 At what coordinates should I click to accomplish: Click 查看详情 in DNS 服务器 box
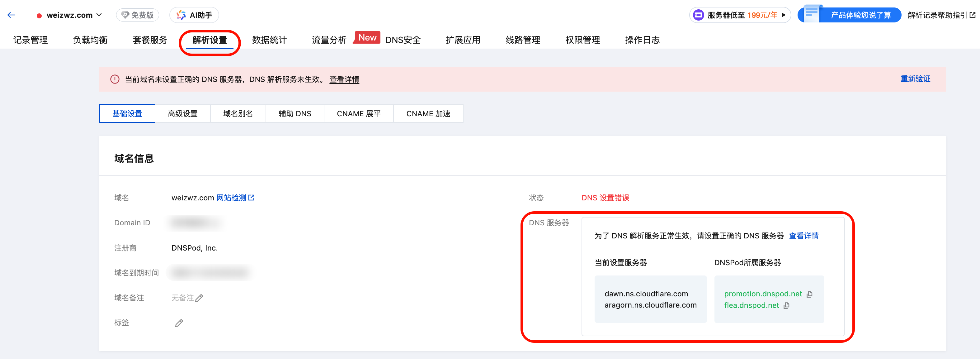(x=803, y=236)
